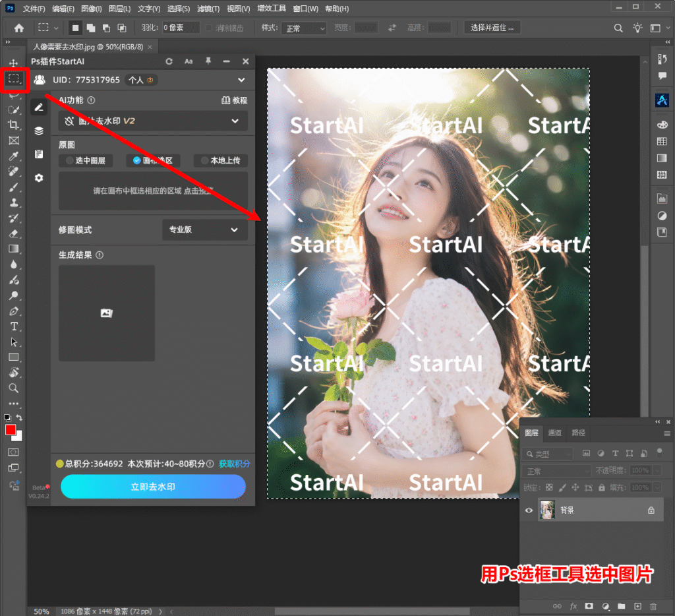
Task: Select the Brush tool
Action: pos(13,187)
